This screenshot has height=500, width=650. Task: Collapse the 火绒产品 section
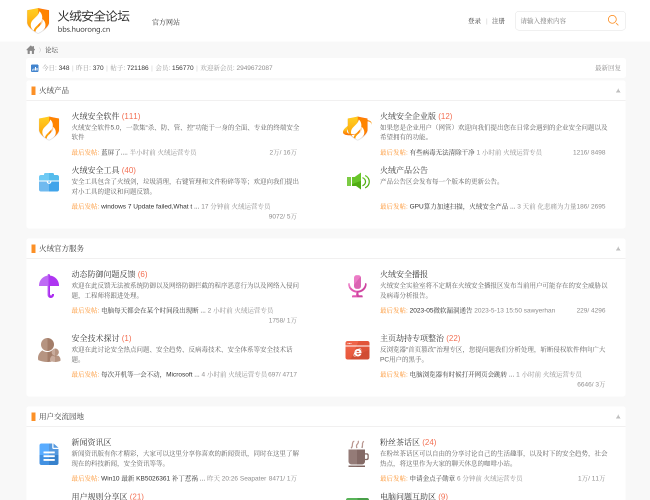tap(618, 90)
